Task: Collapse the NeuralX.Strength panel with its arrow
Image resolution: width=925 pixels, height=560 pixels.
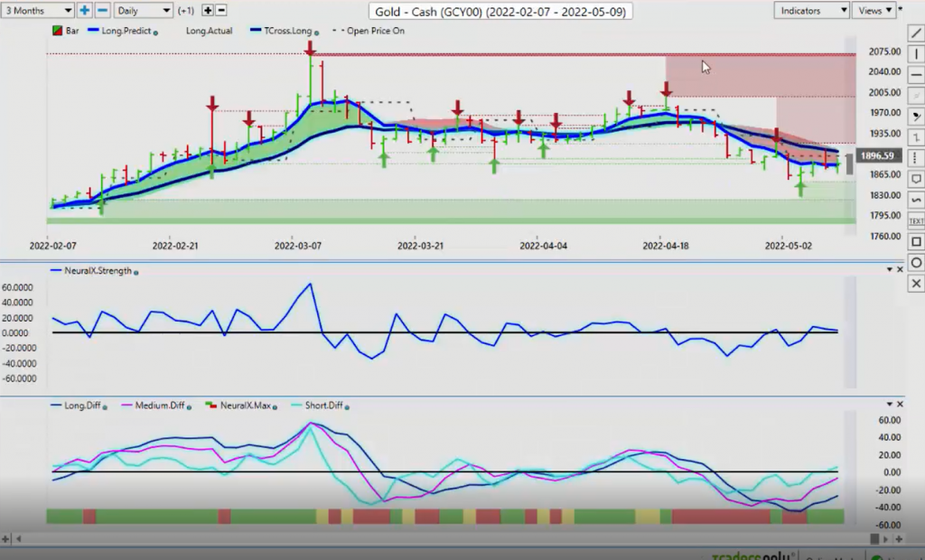Action: coord(890,270)
